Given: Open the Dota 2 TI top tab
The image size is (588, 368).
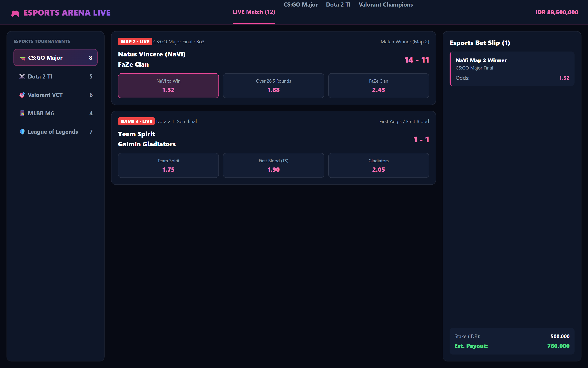Looking at the screenshot, I should click(338, 5).
